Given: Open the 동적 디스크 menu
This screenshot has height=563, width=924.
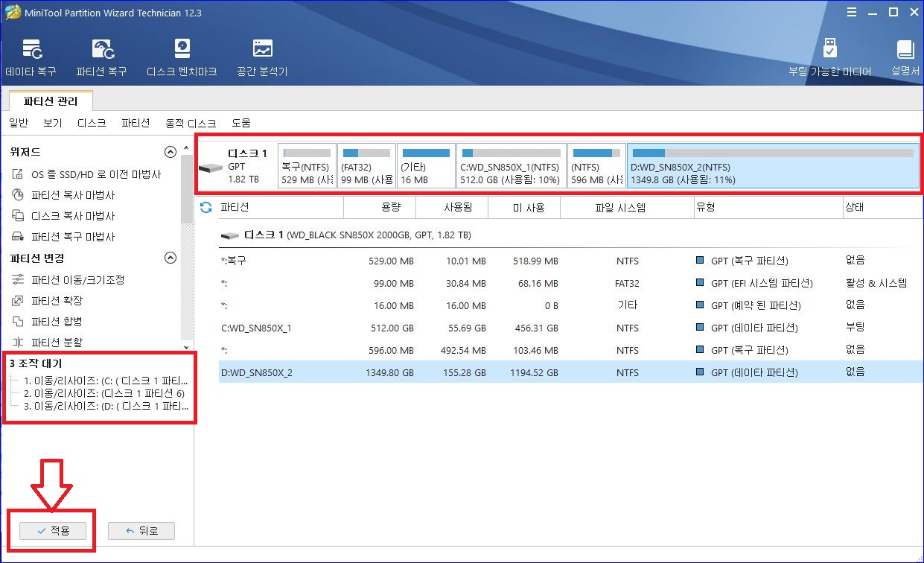Looking at the screenshot, I should click(191, 123).
